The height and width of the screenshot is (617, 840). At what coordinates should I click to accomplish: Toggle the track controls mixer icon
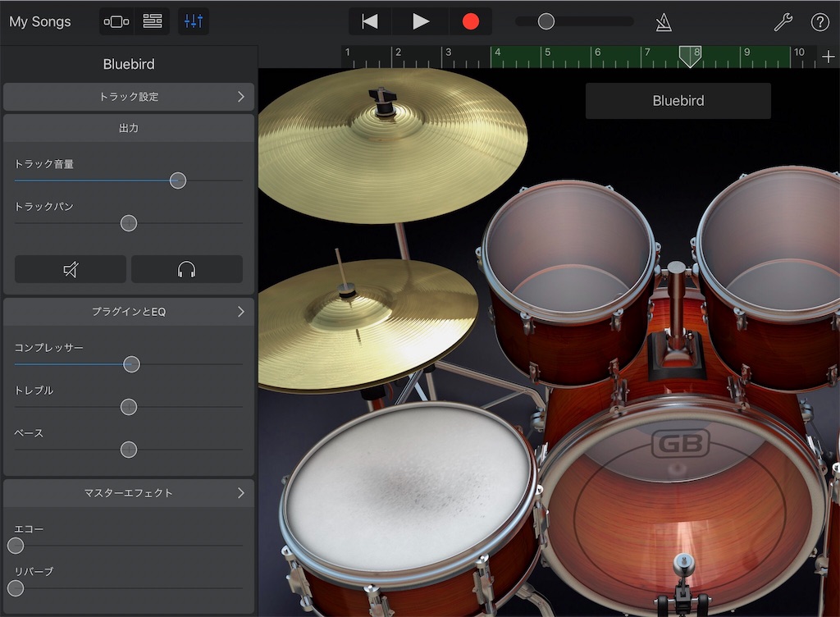[x=194, y=21]
